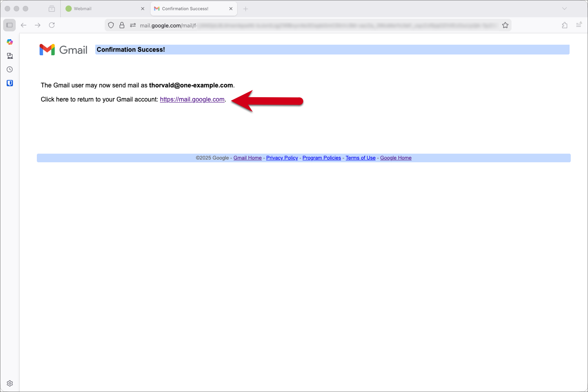Click the tracking protection shield icon
The image size is (588, 392).
coord(111,25)
